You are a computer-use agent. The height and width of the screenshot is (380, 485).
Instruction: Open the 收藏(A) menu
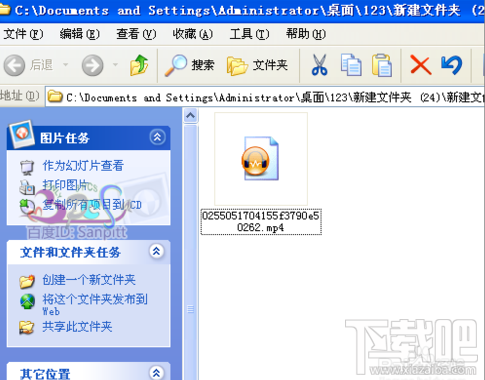[192, 34]
